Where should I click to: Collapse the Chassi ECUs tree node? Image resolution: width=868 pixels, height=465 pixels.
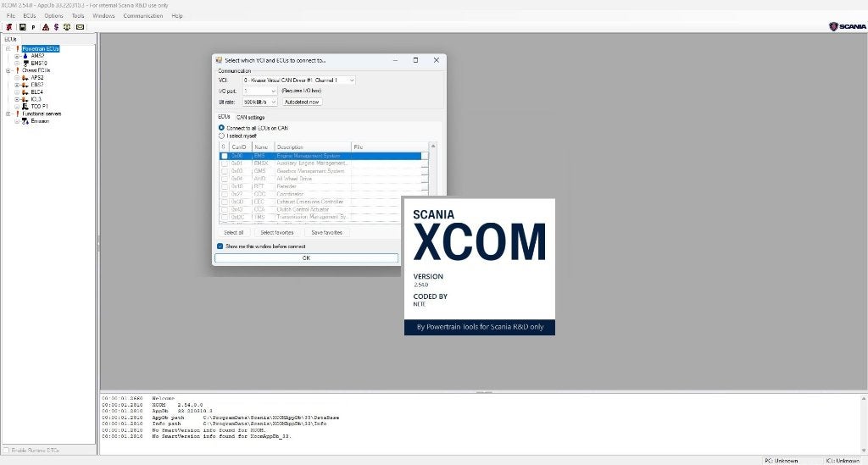click(8, 71)
